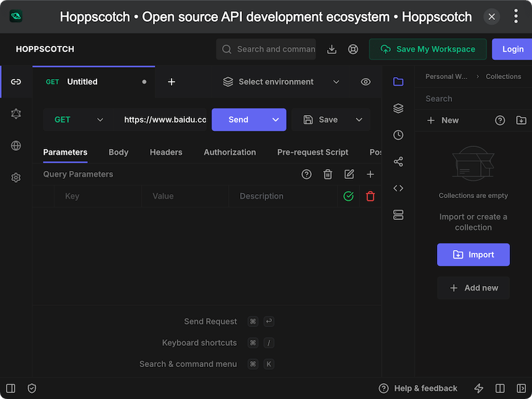
Task: Open bulk edit for query parameters
Action: coord(349,174)
